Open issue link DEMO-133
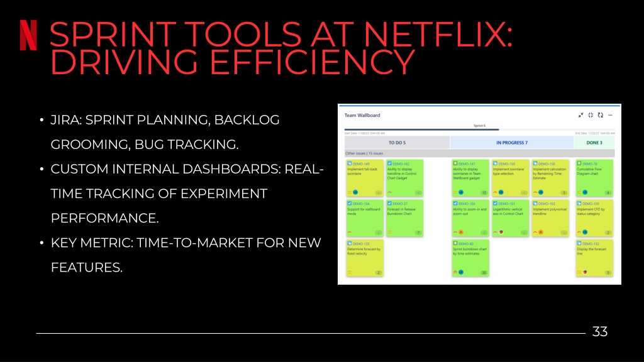 361,244
